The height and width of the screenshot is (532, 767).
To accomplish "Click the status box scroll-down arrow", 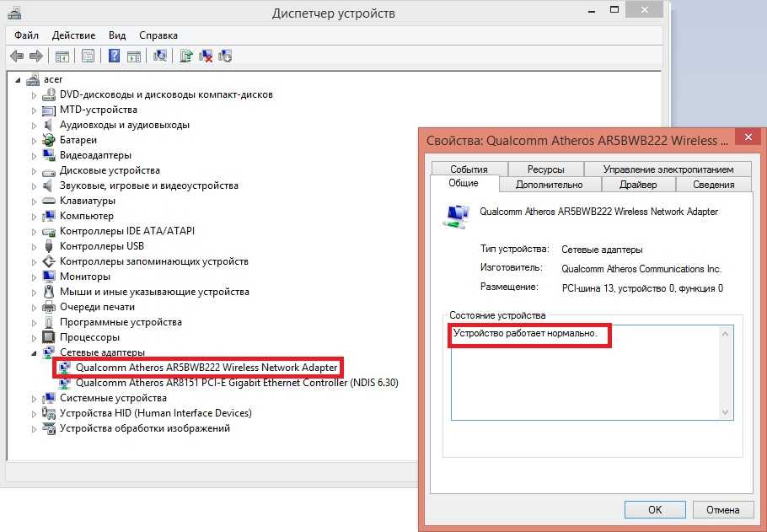I will (725, 412).
